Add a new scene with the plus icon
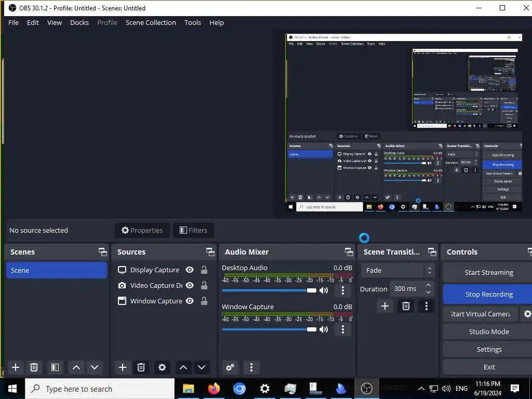 (15, 367)
